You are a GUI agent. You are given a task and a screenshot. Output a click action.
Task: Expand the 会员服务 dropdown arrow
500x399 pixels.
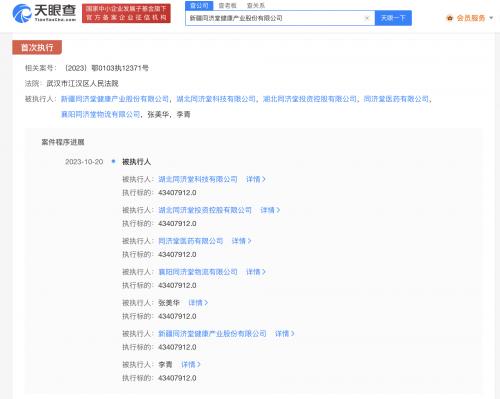pos(491,18)
